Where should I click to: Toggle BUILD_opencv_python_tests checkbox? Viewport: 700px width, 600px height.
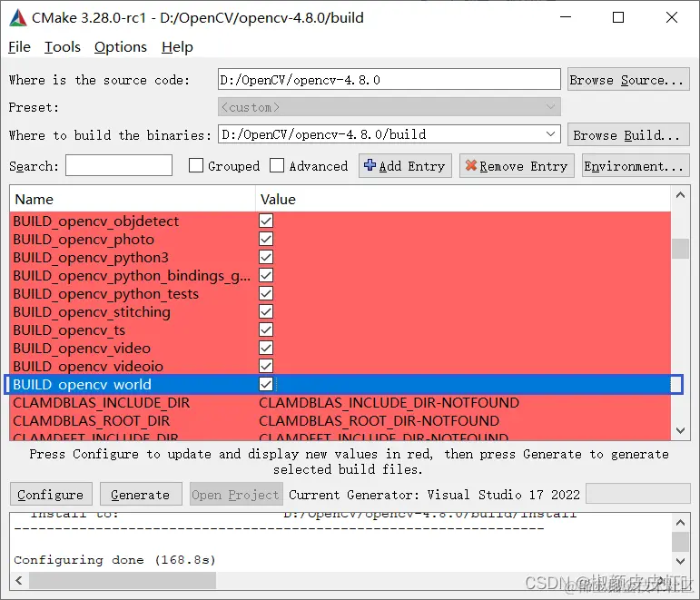[x=266, y=294]
